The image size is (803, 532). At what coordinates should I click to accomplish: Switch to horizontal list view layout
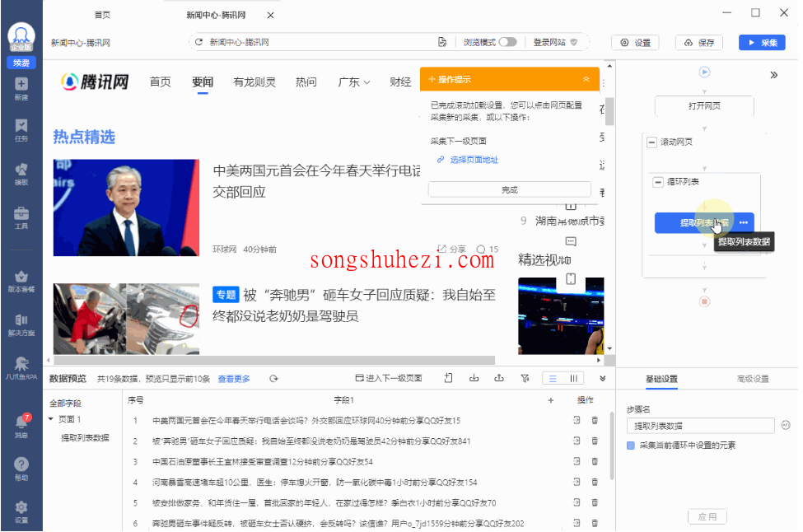(553, 378)
